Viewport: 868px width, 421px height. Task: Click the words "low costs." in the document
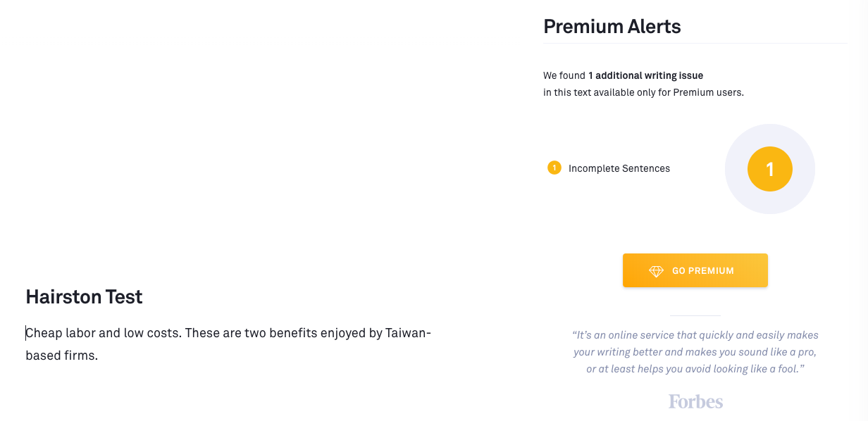click(x=153, y=333)
